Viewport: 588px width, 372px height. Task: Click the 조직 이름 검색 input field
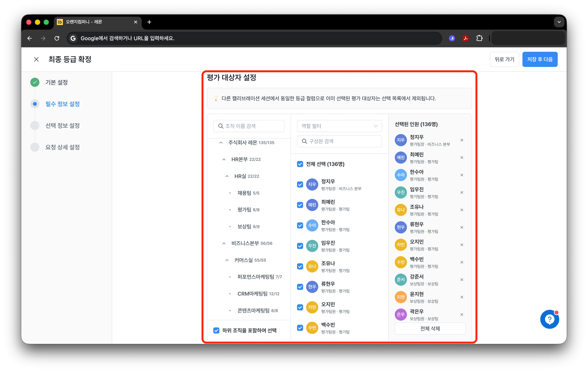[x=249, y=126]
